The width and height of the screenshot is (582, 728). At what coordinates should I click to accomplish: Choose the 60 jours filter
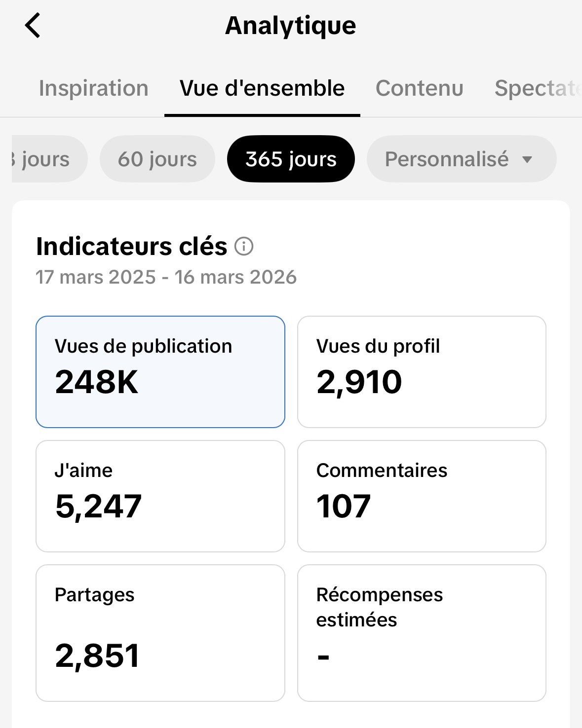pyautogui.click(x=157, y=159)
